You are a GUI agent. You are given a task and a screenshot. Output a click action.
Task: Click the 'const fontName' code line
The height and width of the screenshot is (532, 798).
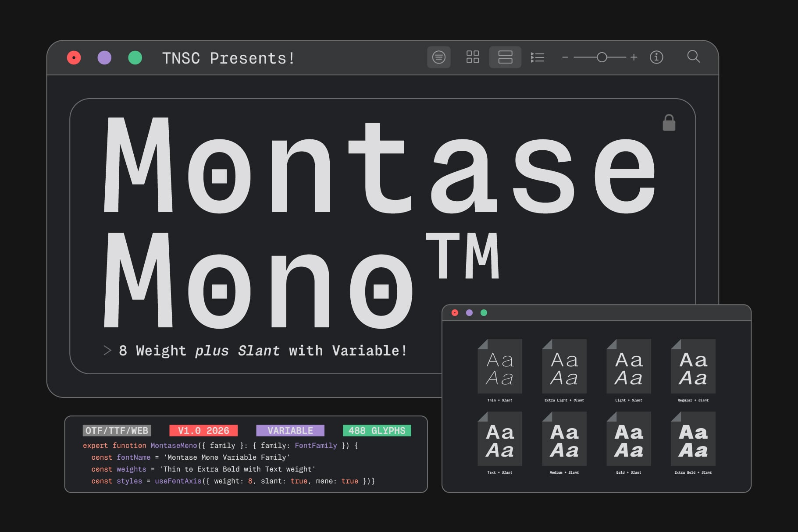coord(191,458)
